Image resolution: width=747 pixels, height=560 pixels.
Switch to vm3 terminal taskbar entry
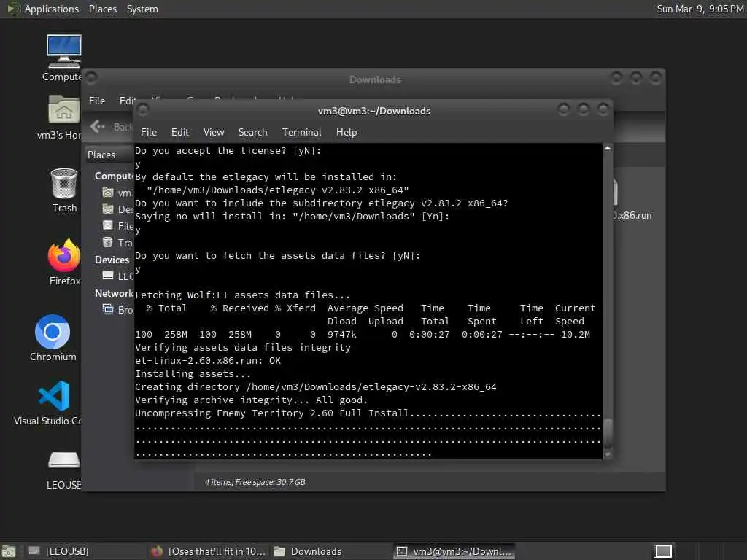click(455, 551)
